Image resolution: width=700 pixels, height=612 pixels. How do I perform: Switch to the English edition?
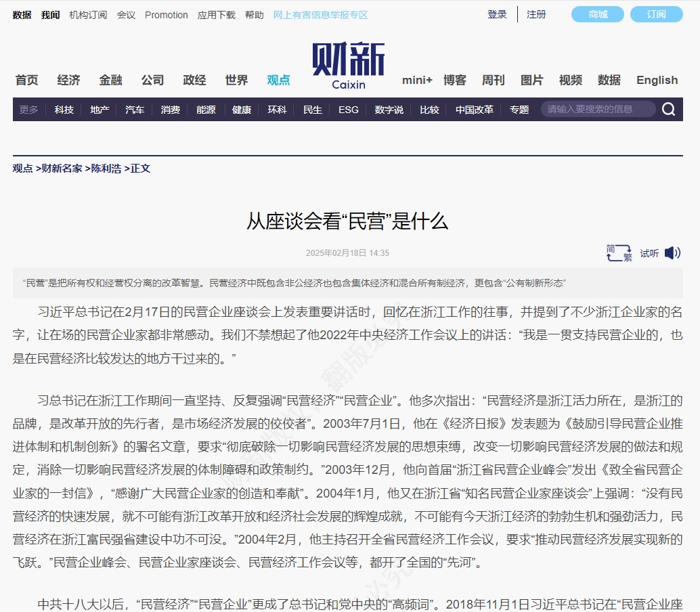coord(656,79)
